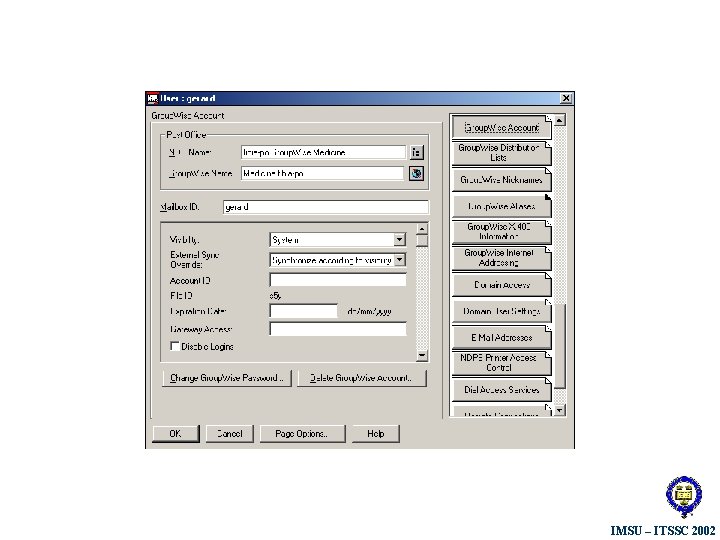
Task: Click the Cancel button
Action: point(230,433)
